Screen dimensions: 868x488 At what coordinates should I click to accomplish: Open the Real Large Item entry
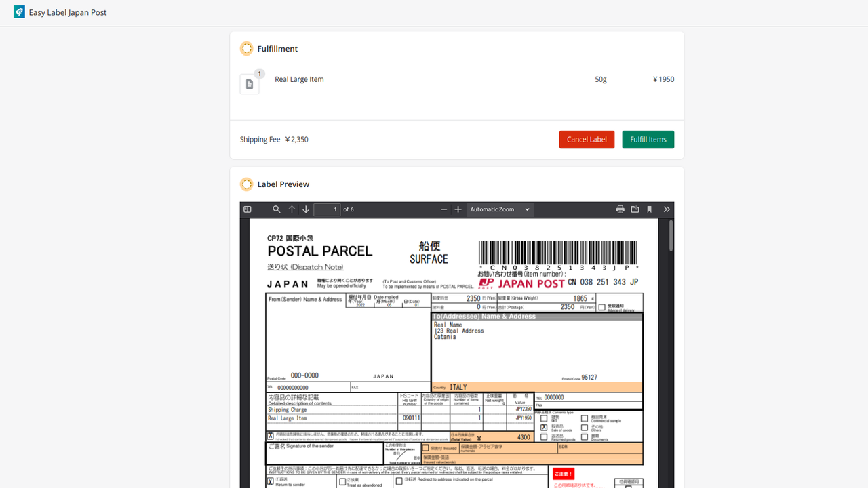click(298, 79)
